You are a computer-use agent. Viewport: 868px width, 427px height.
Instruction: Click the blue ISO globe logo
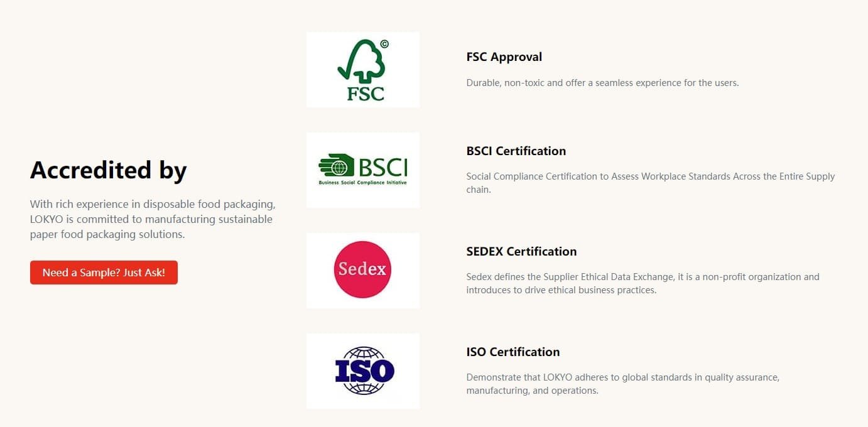click(364, 370)
